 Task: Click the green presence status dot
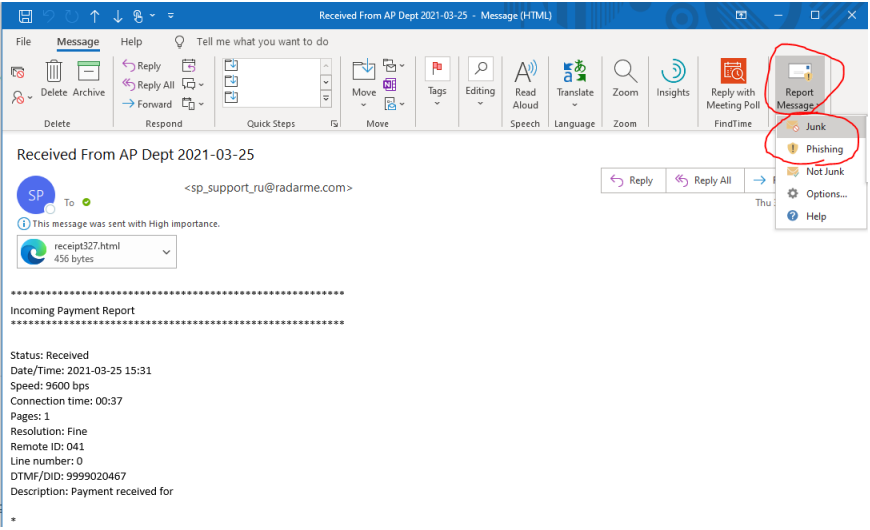pyautogui.click(x=86, y=202)
